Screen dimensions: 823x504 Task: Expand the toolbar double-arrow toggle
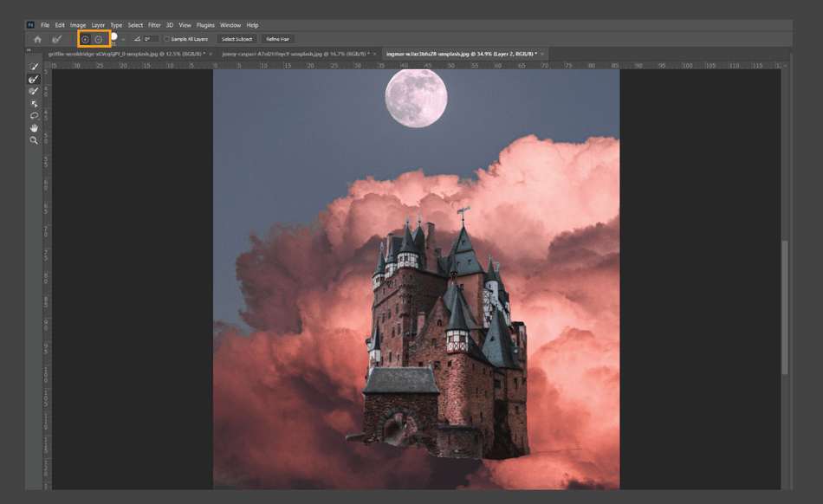tap(29, 50)
